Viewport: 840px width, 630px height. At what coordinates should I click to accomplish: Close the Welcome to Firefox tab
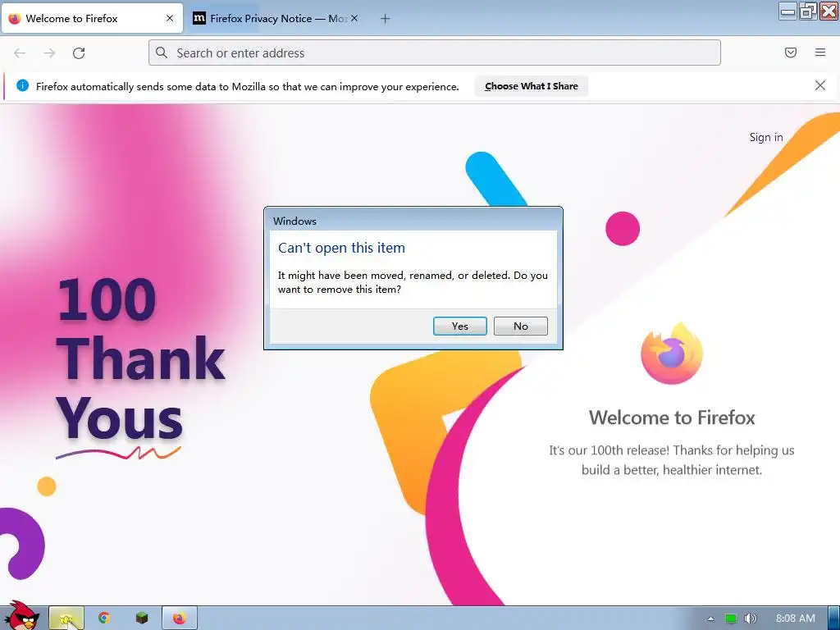point(170,18)
